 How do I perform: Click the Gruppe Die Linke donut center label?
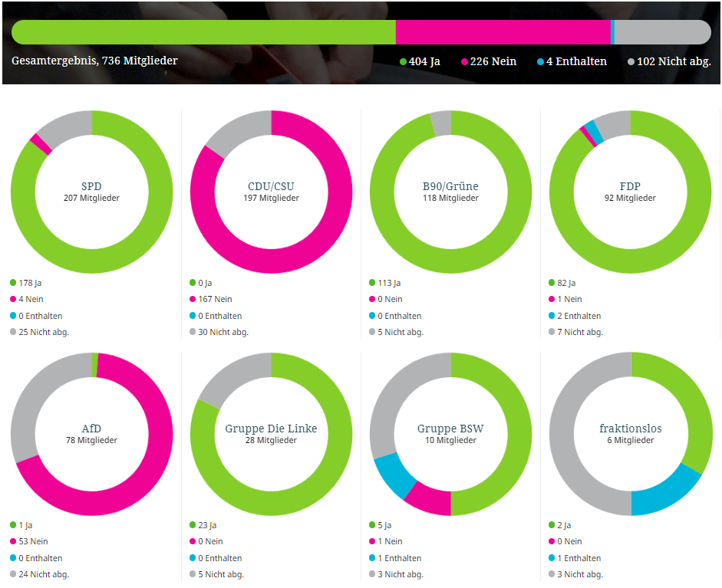click(x=271, y=429)
